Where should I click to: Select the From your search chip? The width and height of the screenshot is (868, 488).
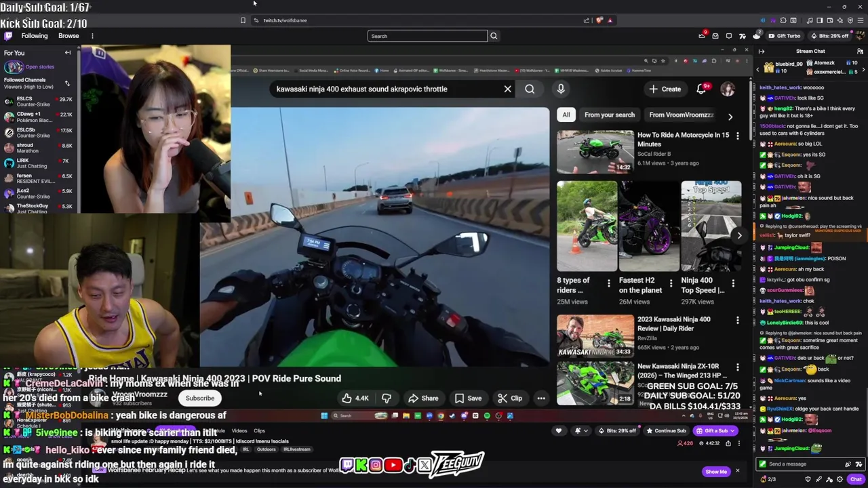610,115
